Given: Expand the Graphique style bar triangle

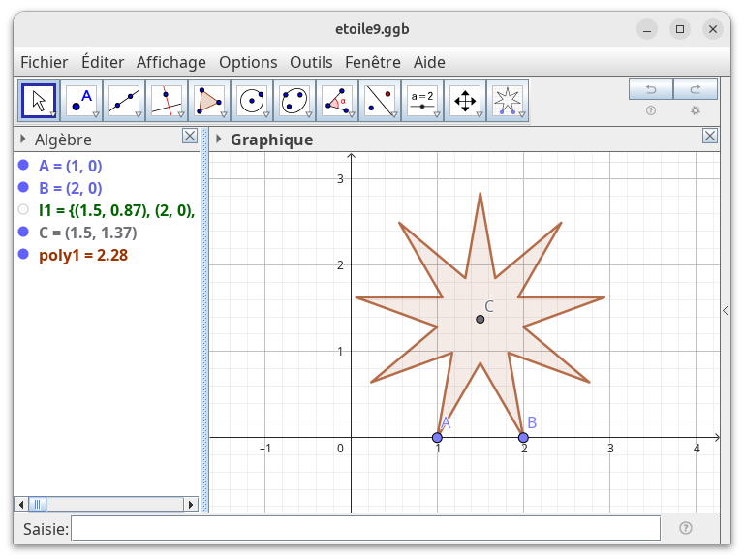Looking at the screenshot, I should click(219, 140).
